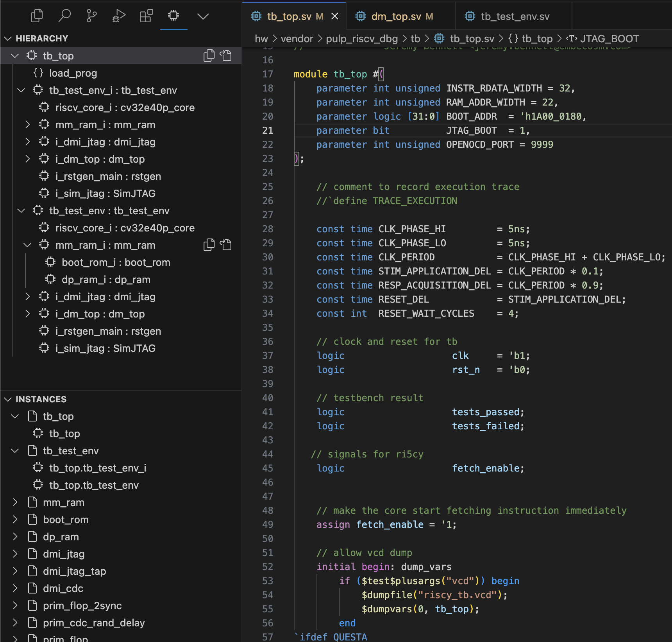Collapse tb_test_env : tb_test_env hierarchy node
Screen dimensions: 672x642
[21, 210]
